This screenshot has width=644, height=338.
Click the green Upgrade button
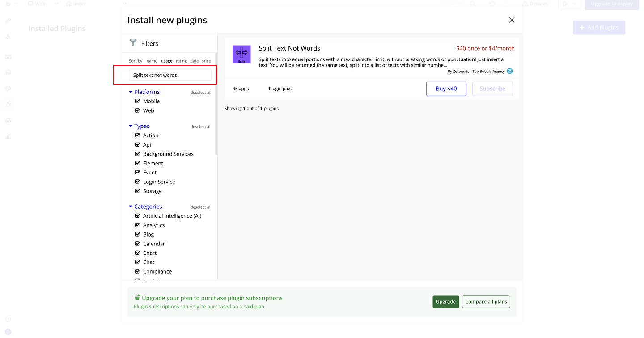pos(445,302)
